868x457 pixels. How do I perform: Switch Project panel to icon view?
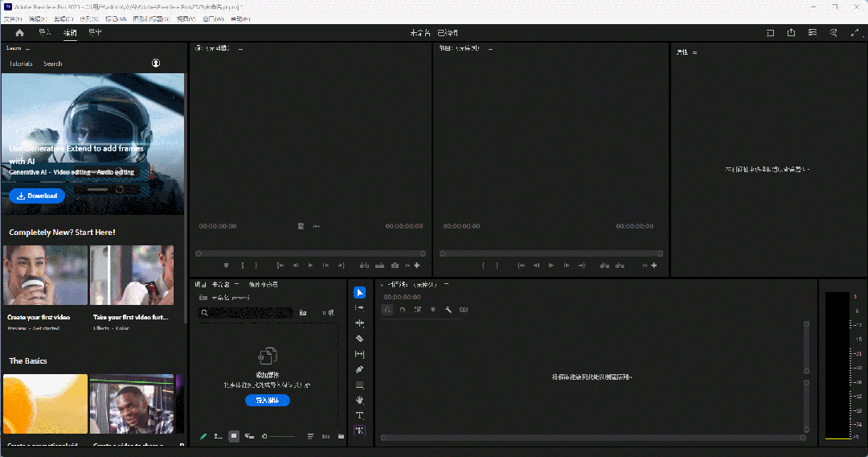(234, 437)
